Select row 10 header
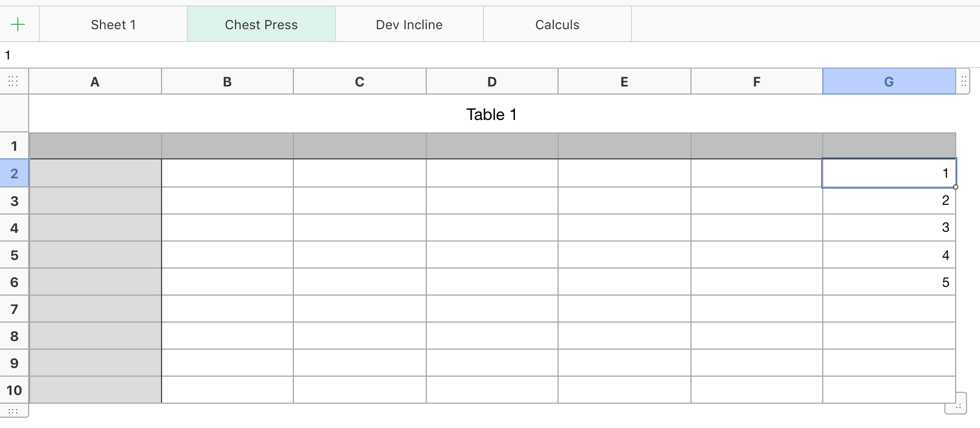The width and height of the screenshot is (980, 428). pos(14,390)
